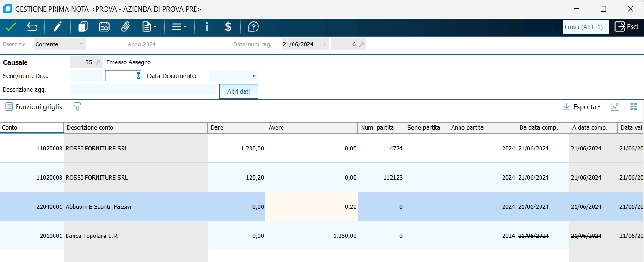644x262 pixels.
Task: Click the chart icon beside Esporta
Action: [614, 107]
